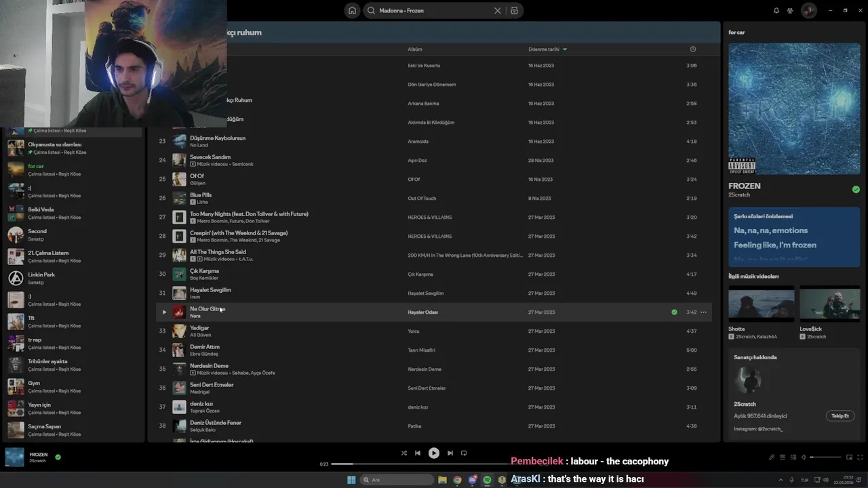Open notifications bell icon
The image size is (868, 488).
point(776,11)
